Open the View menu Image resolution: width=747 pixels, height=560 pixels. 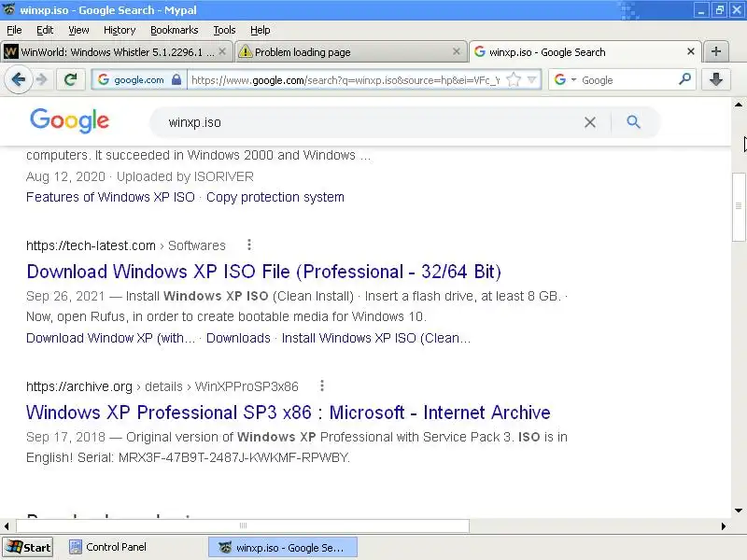[78, 30]
